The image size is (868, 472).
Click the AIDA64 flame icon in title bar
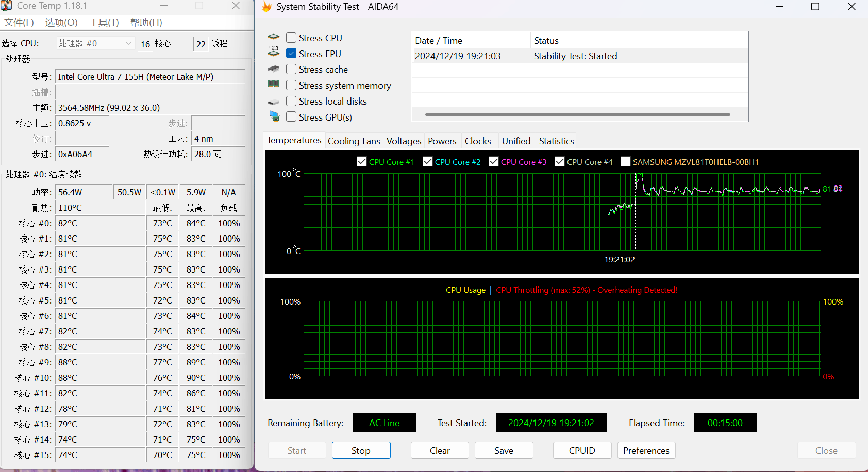point(266,7)
